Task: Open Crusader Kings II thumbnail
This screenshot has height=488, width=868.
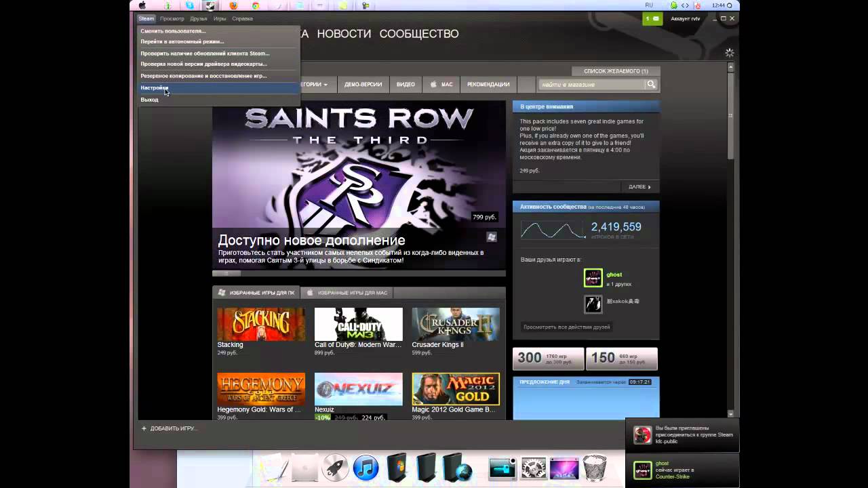Action: pyautogui.click(x=456, y=324)
